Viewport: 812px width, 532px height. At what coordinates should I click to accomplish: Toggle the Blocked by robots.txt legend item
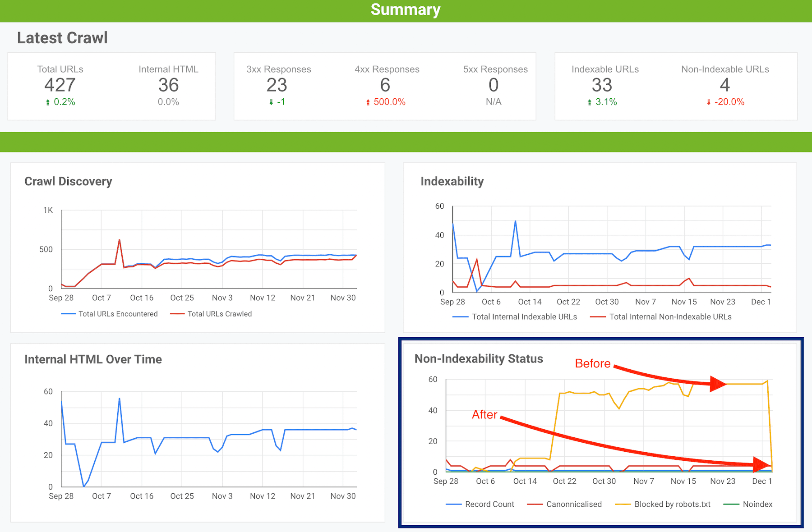pos(663,504)
